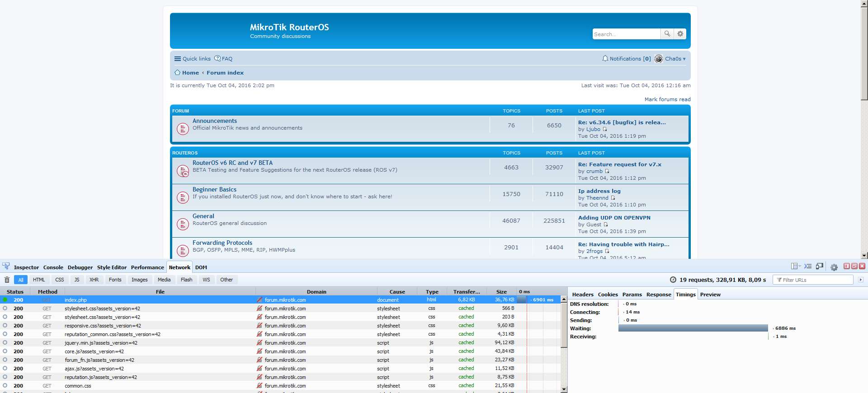Click the Cha0s user avatar icon
The height and width of the screenshot is (393, 868).
[x=659, y=59]
